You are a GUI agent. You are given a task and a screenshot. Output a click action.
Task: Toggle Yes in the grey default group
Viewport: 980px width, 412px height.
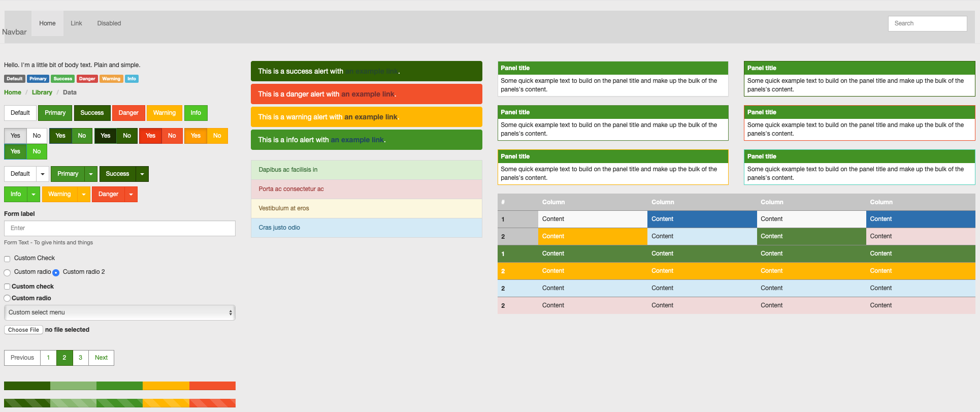pyautogui.click(x=15, y=136)
